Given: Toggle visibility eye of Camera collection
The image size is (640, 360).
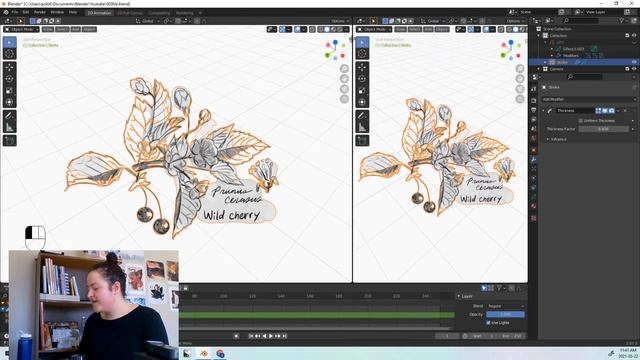Looking at the screenshot, I should pos(634,69).
